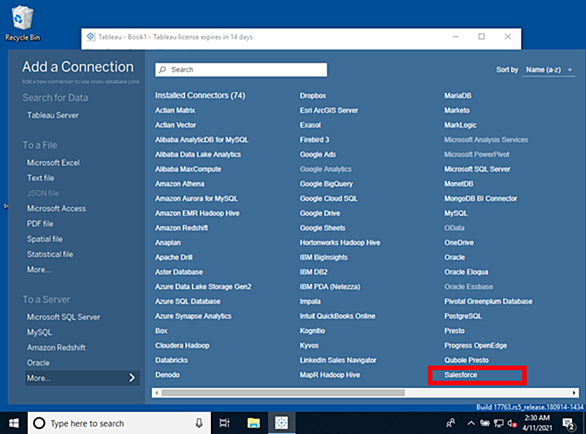Viewport: 586px width, 434px height.
Task: Click the connector Search field
Action: click(x=241, y=70)
